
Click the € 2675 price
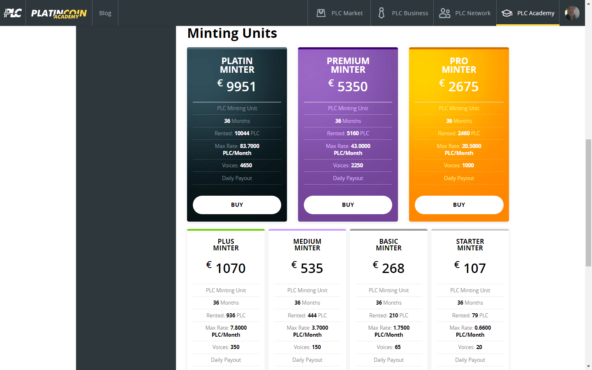tap(459, 86)
